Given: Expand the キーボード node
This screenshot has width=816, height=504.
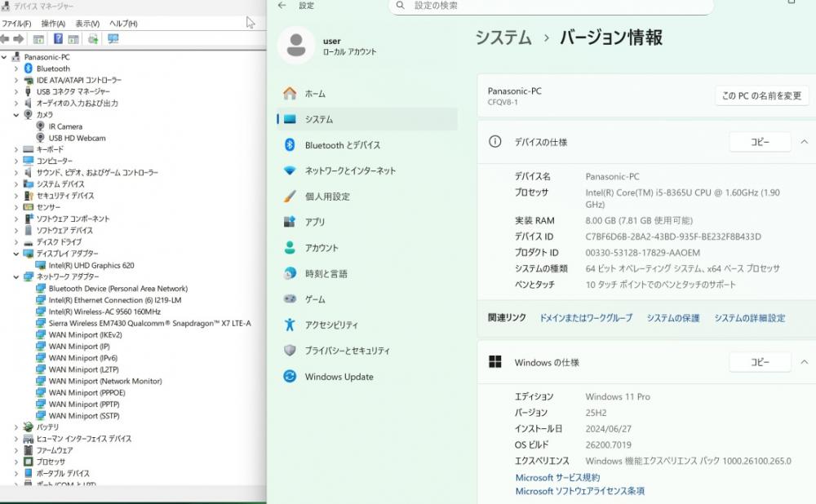Looking at the screenshot, I should coord(16,149).
